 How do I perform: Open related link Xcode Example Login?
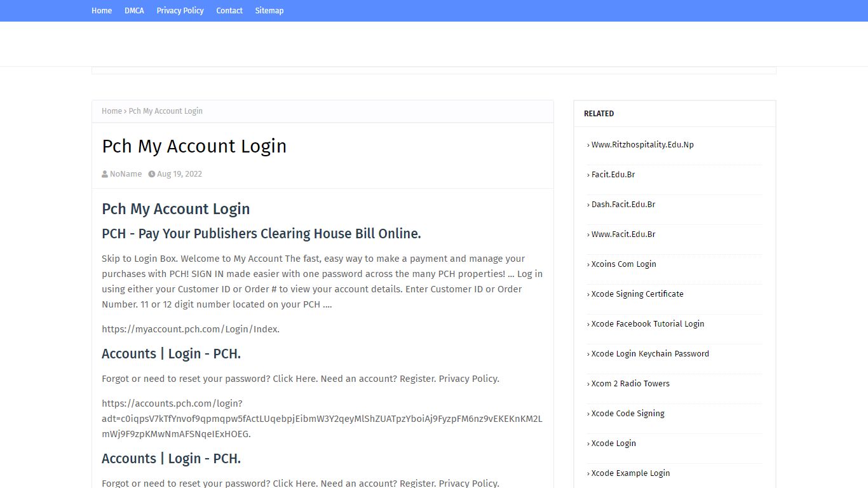click(630, 473)
